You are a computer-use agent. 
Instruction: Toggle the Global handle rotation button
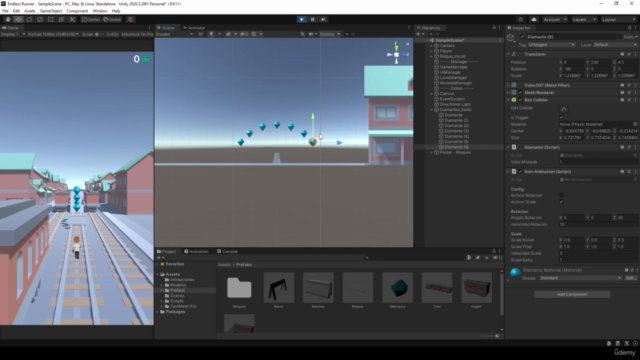112,19
